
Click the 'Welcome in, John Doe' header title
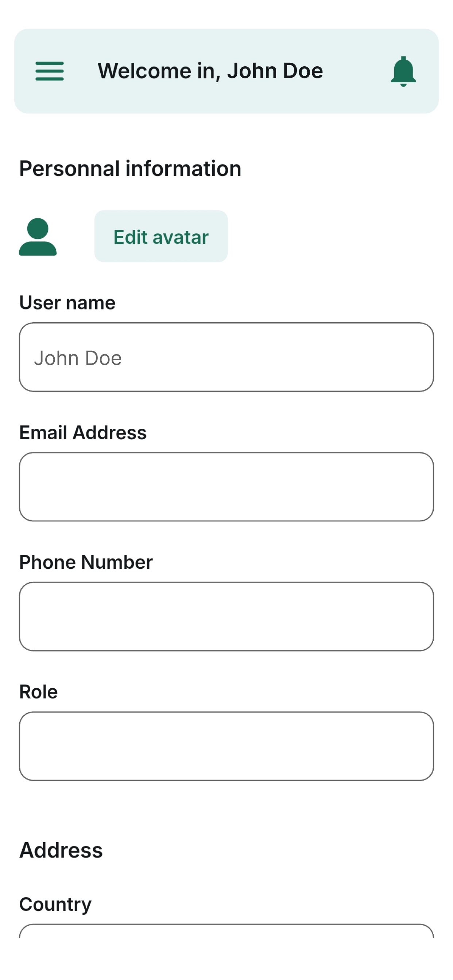pos(210,71)
